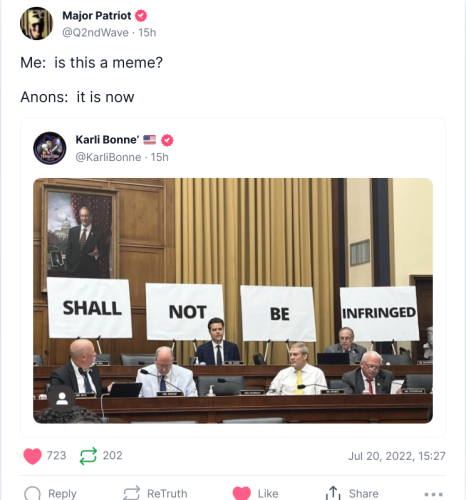This screenshot has width=466, height=500.
Task: Click the speech bubble Reply icon
Action: coord(32,493)
